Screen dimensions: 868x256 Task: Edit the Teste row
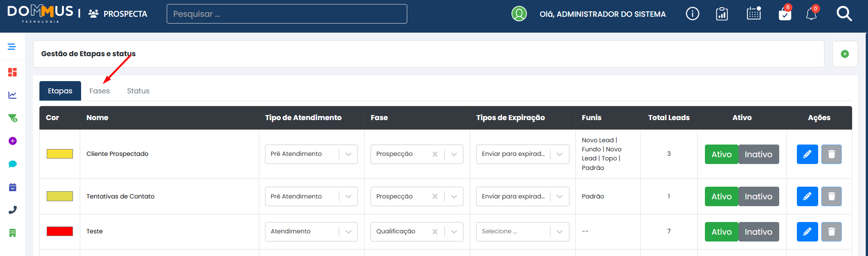coord(807,232)
